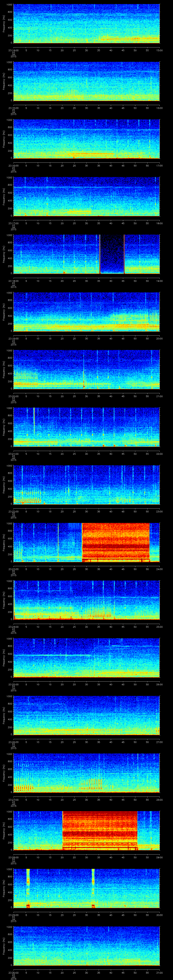Viewport: 173px width, 980px height.
Task: Click the 19:00 end time label
Action: point(159,281)
